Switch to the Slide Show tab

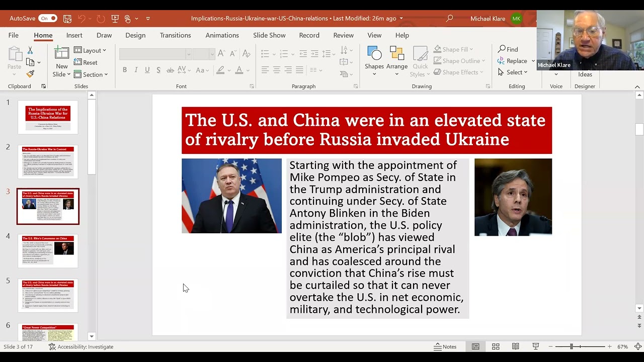click(x=269, y=35)
